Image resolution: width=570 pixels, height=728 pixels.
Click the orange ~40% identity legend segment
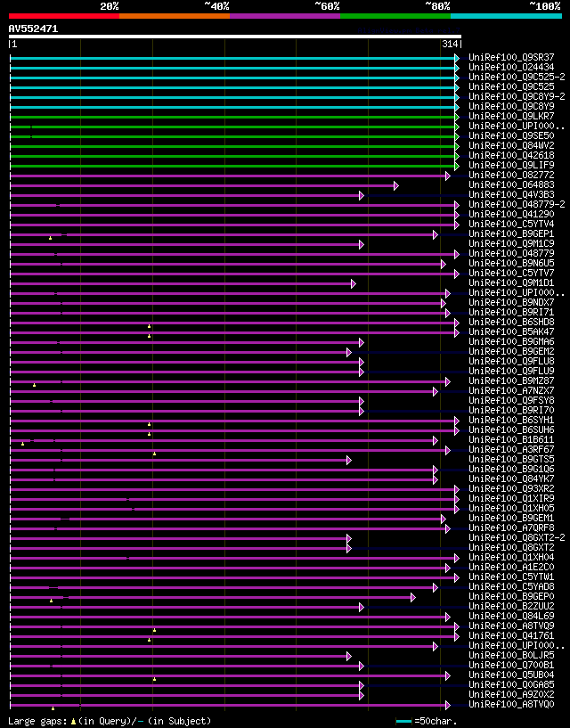click(175, 16)
